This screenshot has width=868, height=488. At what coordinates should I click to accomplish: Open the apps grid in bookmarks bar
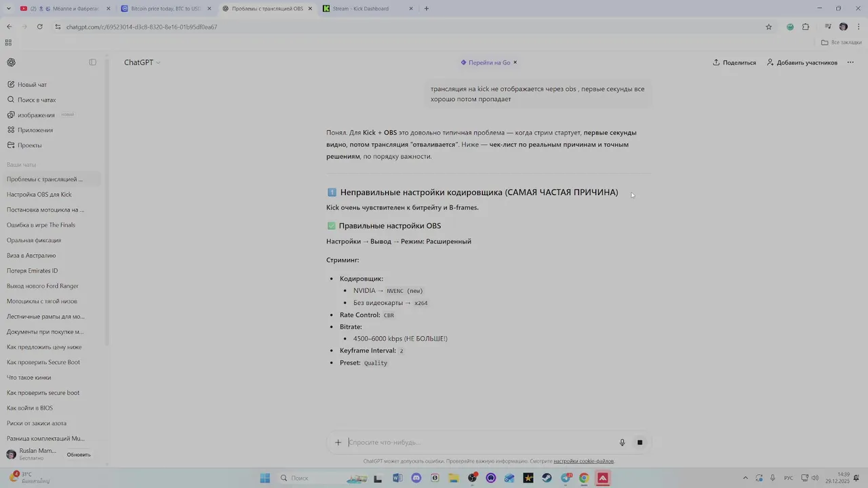[8, 42]
